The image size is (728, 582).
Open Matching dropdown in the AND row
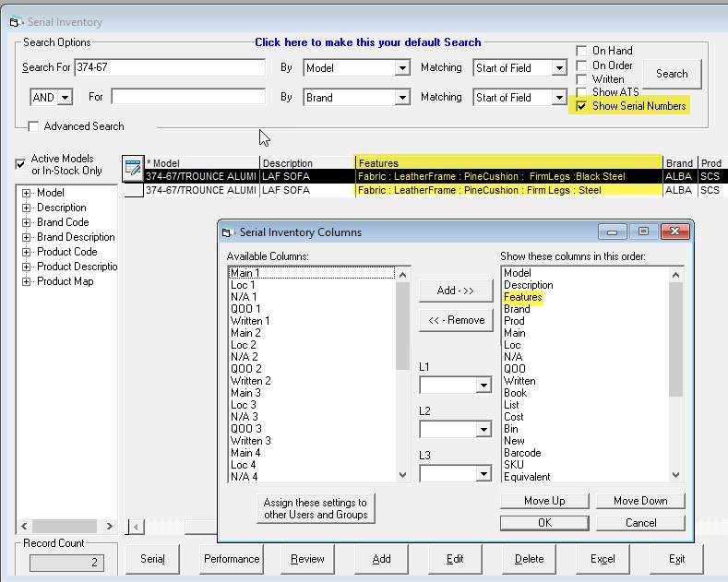(559, 98)
